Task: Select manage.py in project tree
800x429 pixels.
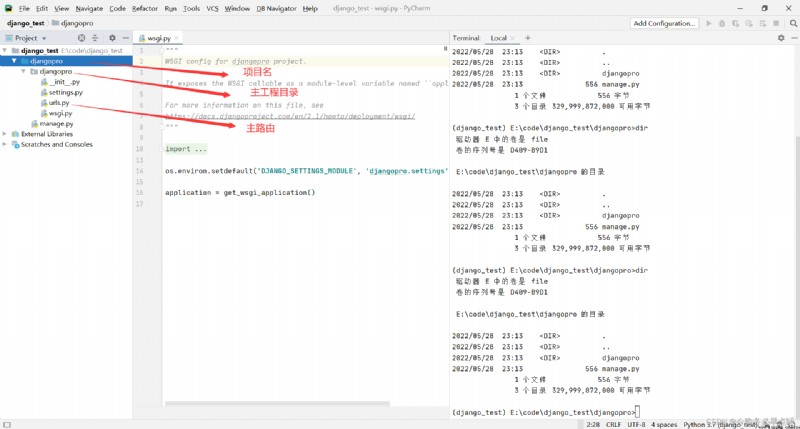Action: click(x=52, y=123)
